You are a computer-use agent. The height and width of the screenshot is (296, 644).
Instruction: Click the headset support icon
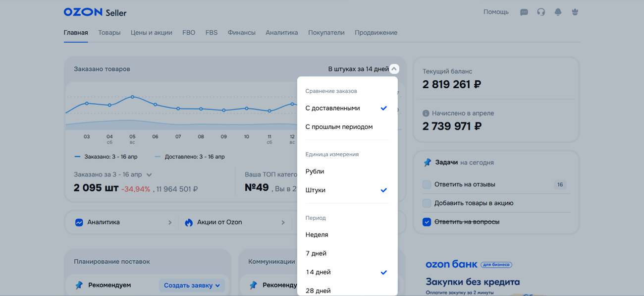coord(541,12)
